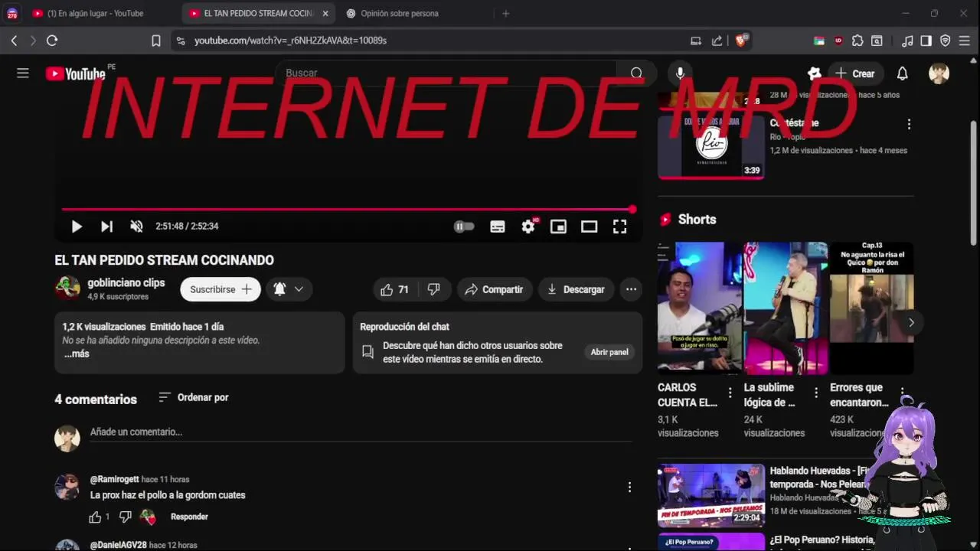Go back in browser history
This screenshot has height=551, width=980.
tap(14, 41)
